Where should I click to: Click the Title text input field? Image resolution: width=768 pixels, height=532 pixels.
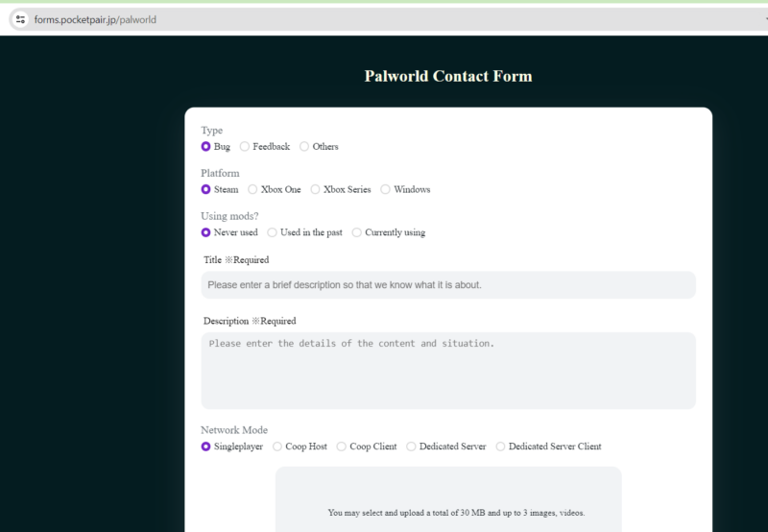447,285
